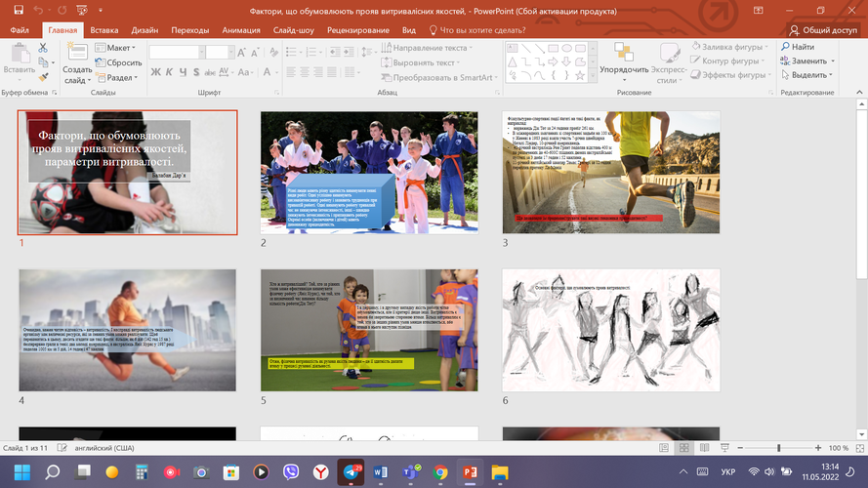Open Заливка фигуры fill dropdown
The image size is (868, 488).
click(729, 47)
